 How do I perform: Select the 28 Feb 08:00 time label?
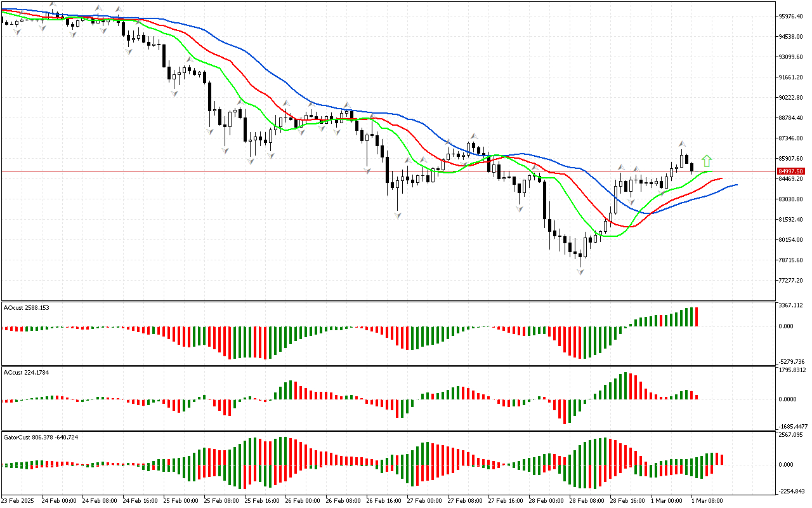tap(587, 501)
